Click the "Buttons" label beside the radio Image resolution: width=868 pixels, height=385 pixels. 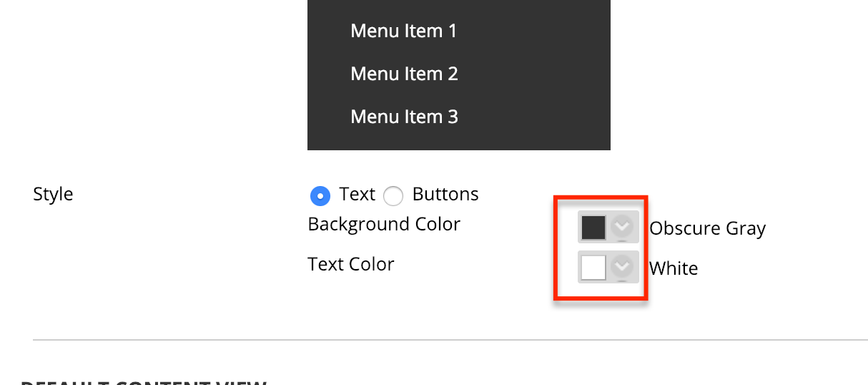click(x=445, y=194)
